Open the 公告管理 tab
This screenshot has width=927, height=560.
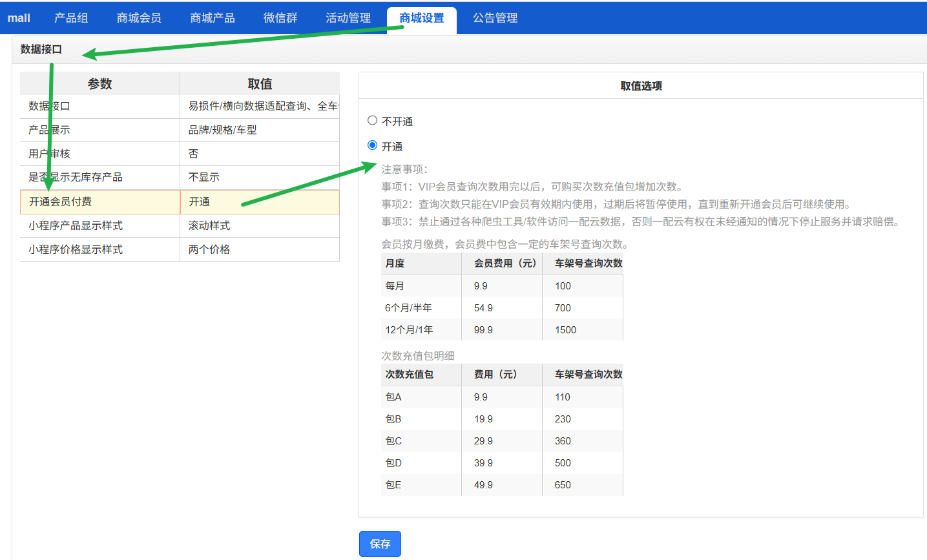point(495,18)
